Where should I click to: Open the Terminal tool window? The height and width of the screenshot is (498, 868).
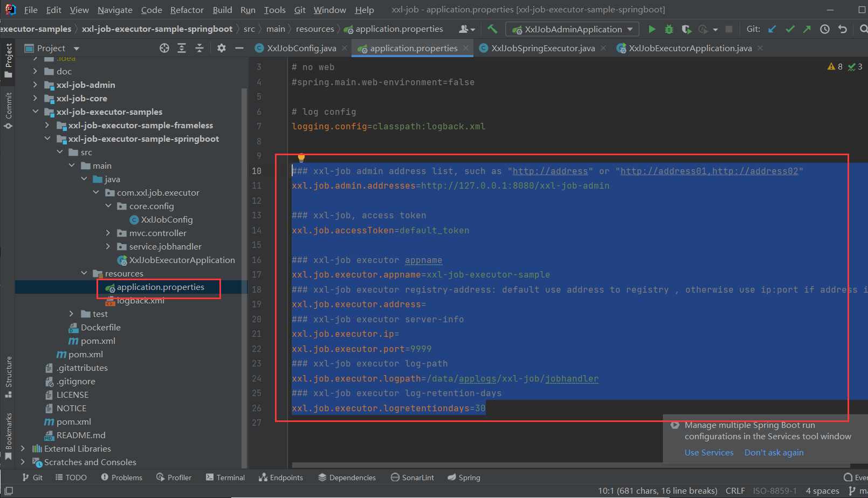click(x=225, y=478)
